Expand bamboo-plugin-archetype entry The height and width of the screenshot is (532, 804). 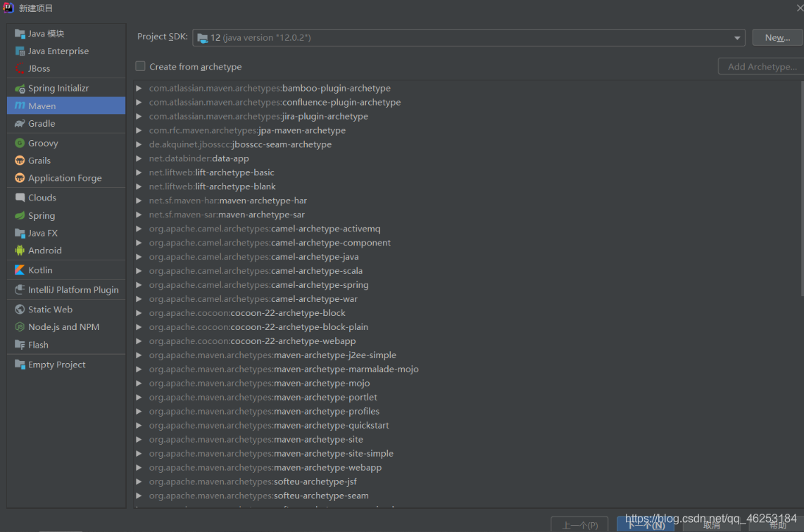tap(139, 88)
